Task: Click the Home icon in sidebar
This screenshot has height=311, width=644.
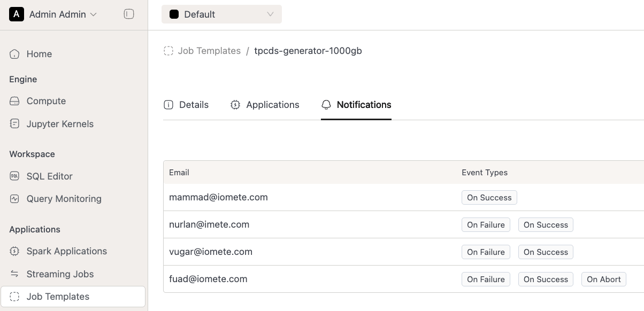Action: pyautogui.click(x=15, y=54)
